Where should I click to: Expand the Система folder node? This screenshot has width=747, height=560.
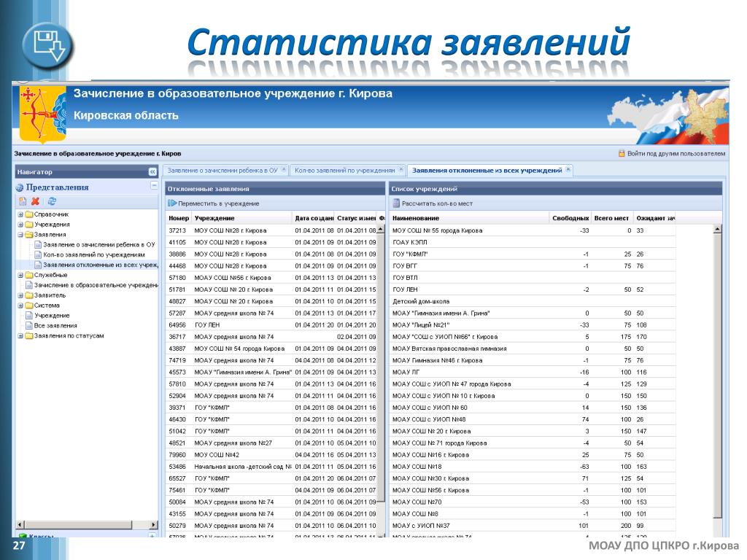point(20,306)
